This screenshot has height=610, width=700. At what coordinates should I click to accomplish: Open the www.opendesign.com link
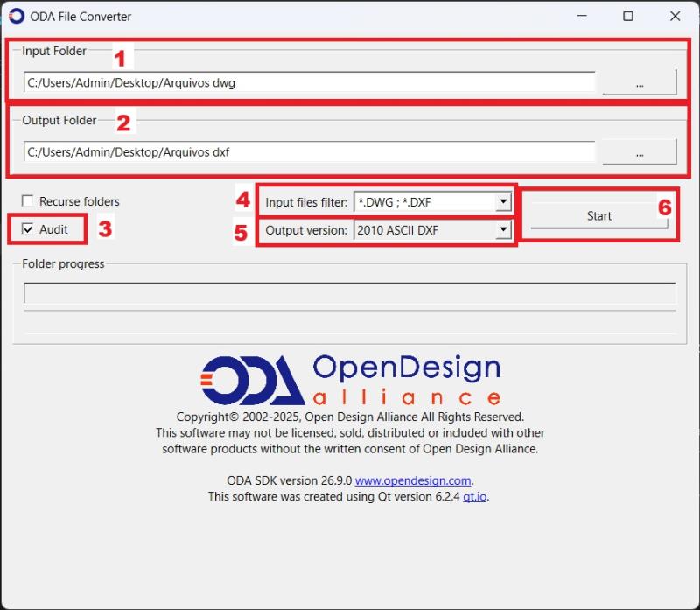pos(413,480)
